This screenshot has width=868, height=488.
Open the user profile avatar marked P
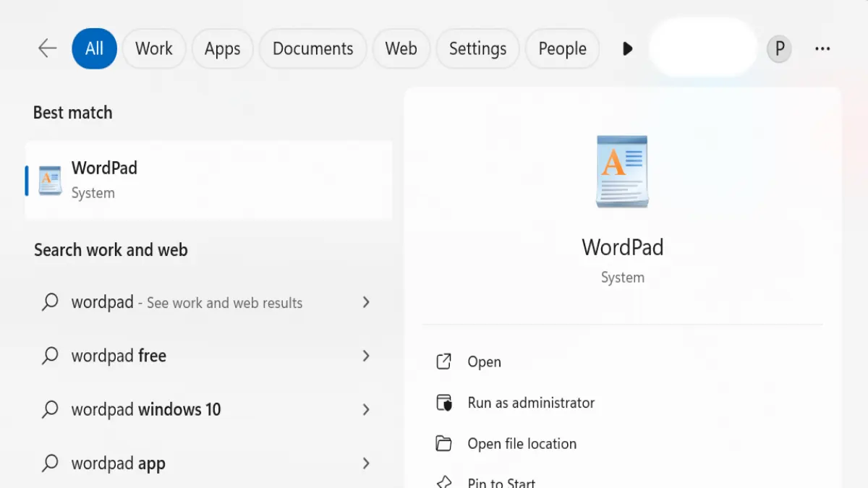click(x=779, y=48)
